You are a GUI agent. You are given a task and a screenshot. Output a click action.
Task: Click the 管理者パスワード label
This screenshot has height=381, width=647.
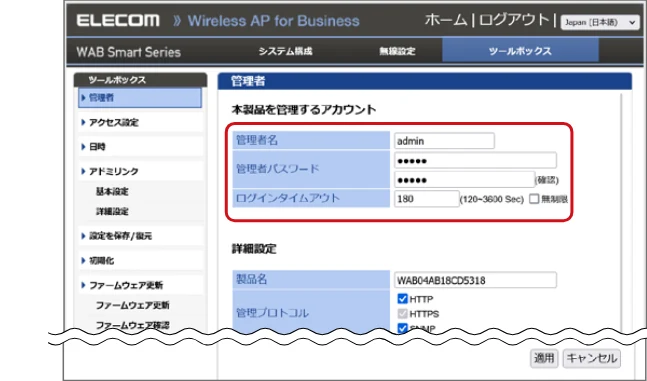tap(278, 169)
